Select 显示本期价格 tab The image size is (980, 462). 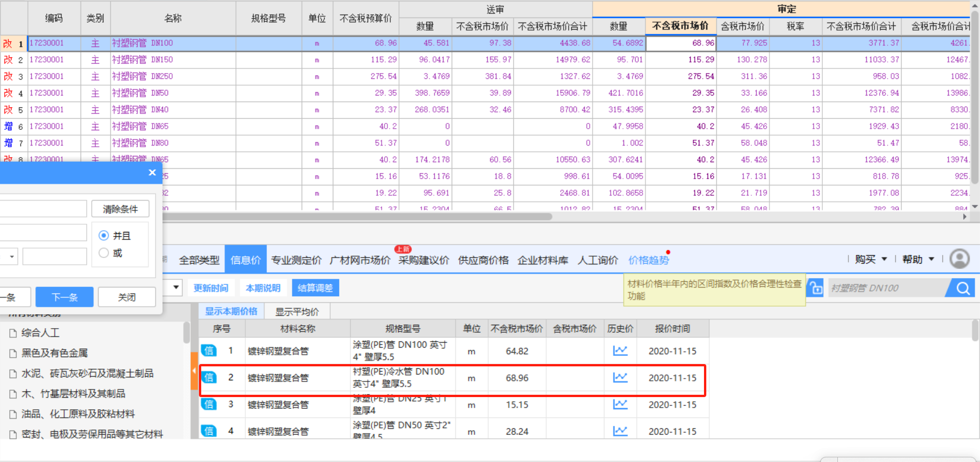point(231,311)
